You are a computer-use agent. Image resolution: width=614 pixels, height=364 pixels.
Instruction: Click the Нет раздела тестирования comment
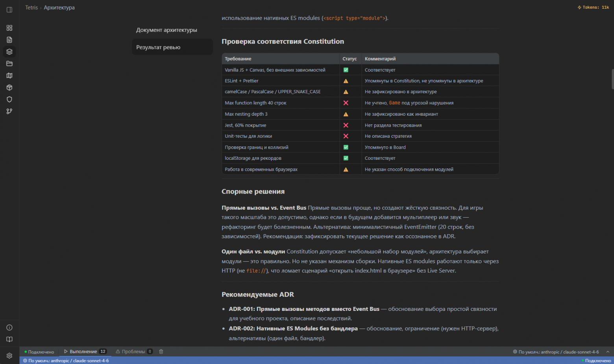(x=393, y=125)
